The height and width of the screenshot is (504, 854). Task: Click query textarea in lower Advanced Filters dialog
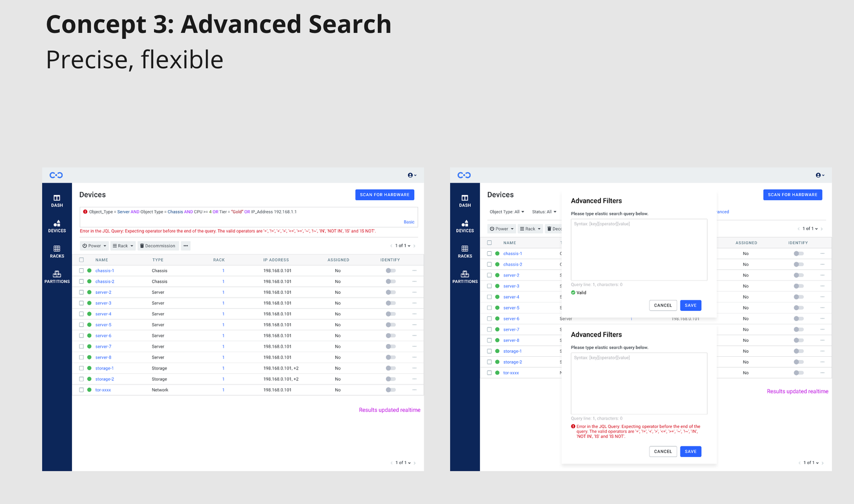(x=638, y=384)
